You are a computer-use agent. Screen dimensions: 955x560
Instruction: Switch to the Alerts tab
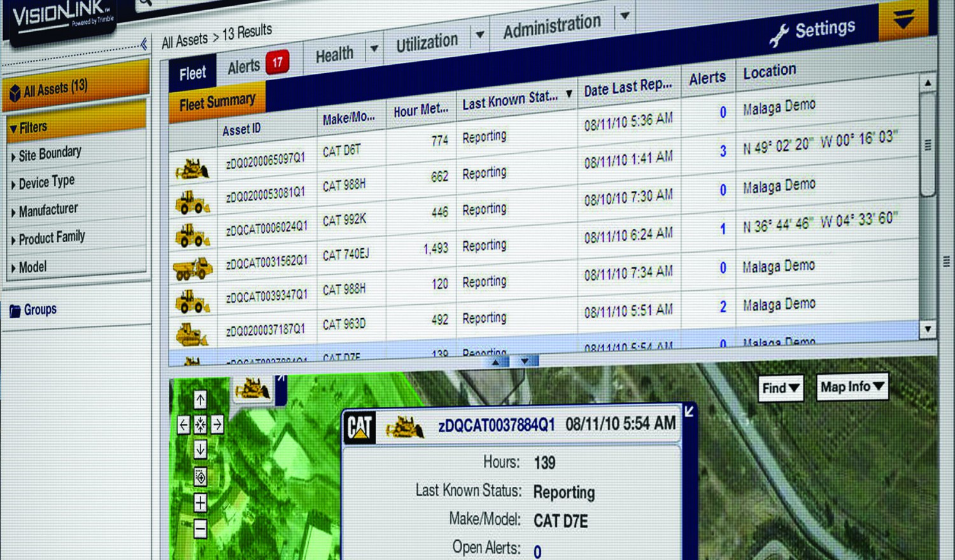pyautogui.click(x=244, y=66)
